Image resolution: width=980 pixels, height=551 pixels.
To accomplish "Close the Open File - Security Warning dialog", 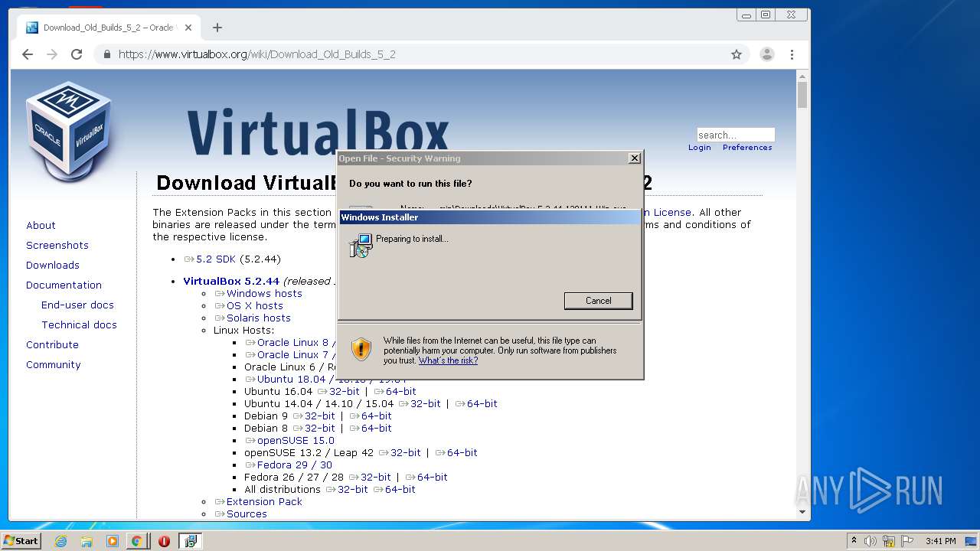I will point(634,158).
